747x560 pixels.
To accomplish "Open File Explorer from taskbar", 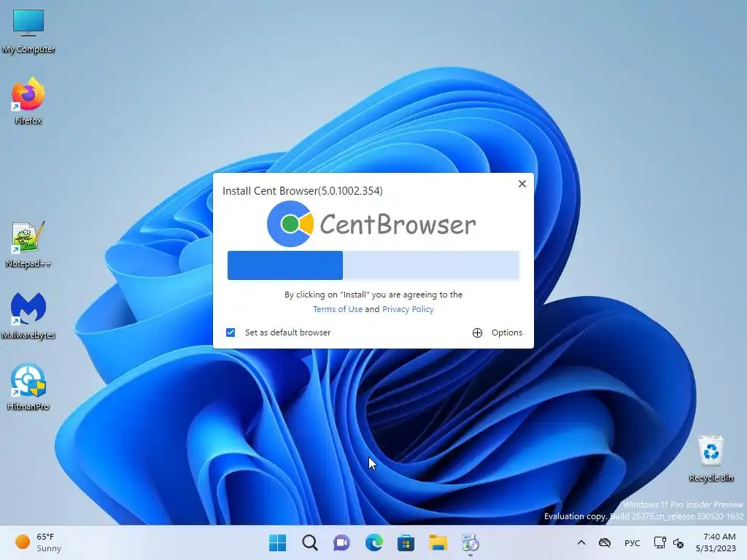I will pyautogui.click(x=438, y=542).
